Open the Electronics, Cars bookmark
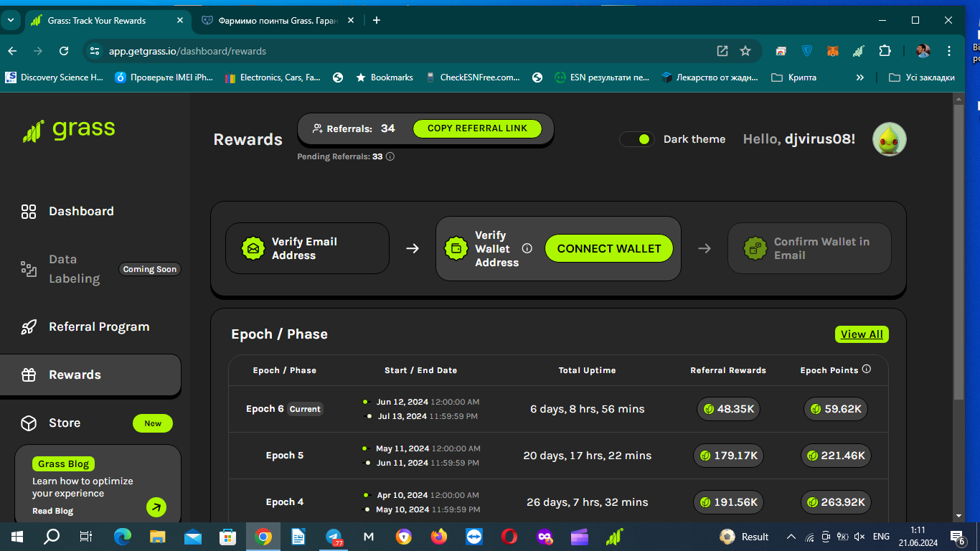This screenshot has width=980, height=551. (x=273, y=77)
